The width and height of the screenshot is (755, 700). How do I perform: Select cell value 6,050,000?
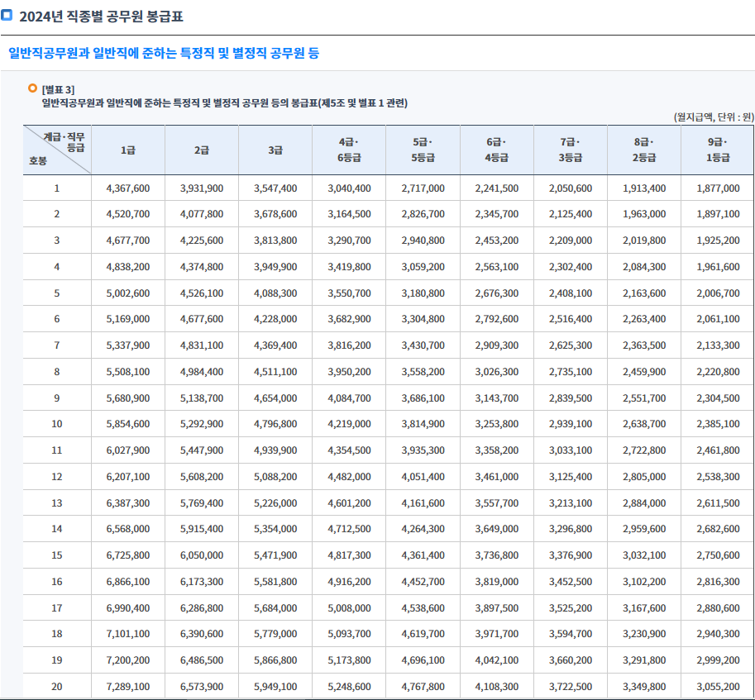click(202, 555)
